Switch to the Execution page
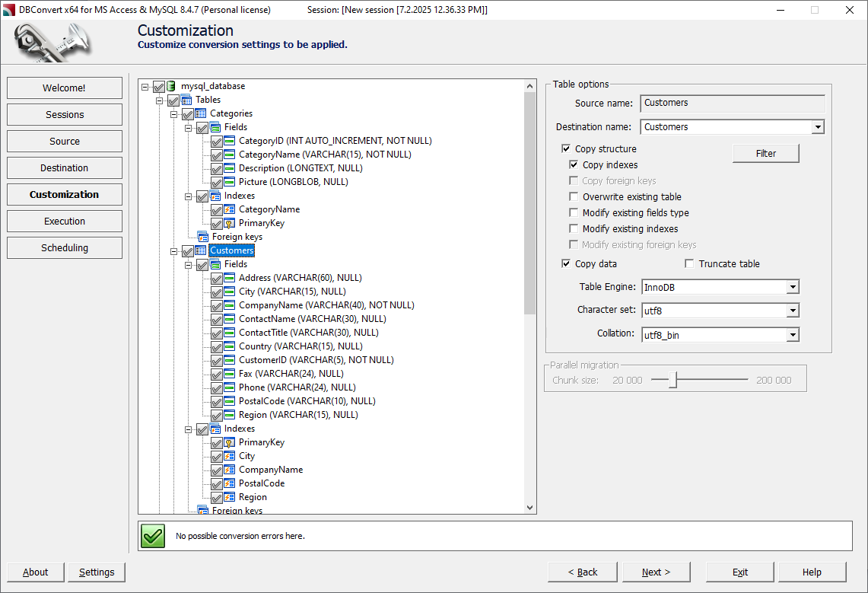868x593 pixels. [x=64, y=221]
